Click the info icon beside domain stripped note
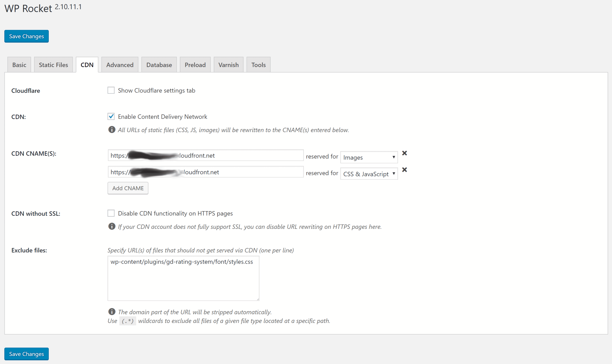This screenshot has width=612, height=364. [x=112, y=311]
